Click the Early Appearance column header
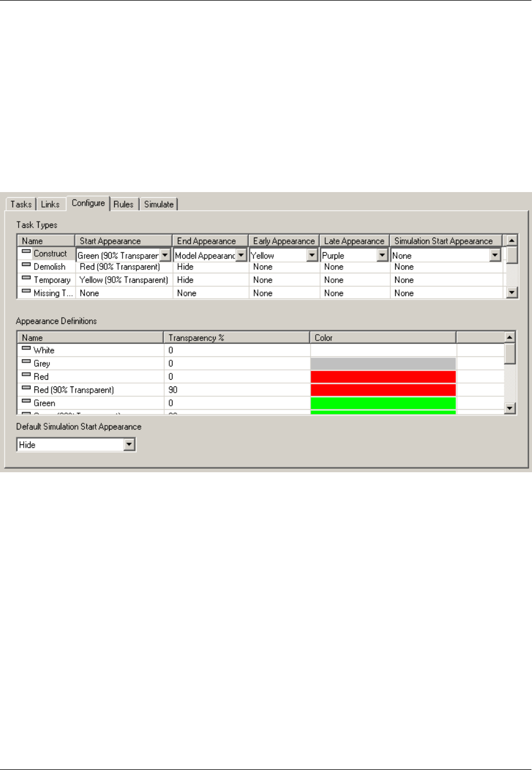 pyautogui.click(x=284, y=241)
